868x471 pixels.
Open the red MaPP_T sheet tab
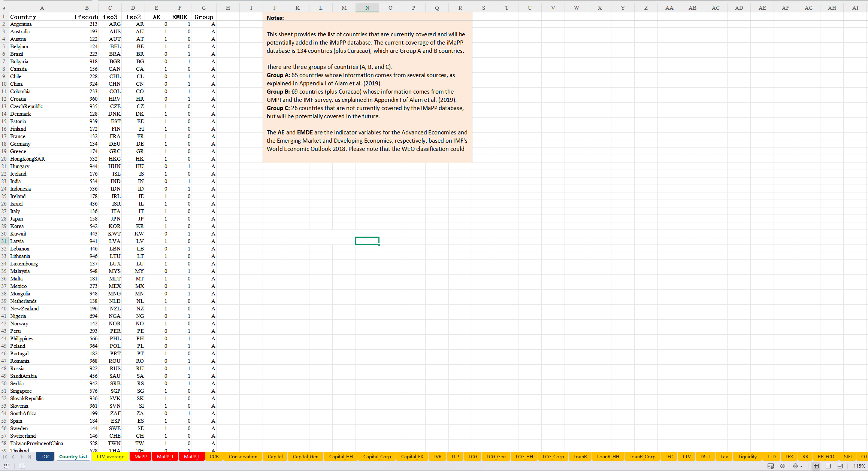[x=165, y=456]
